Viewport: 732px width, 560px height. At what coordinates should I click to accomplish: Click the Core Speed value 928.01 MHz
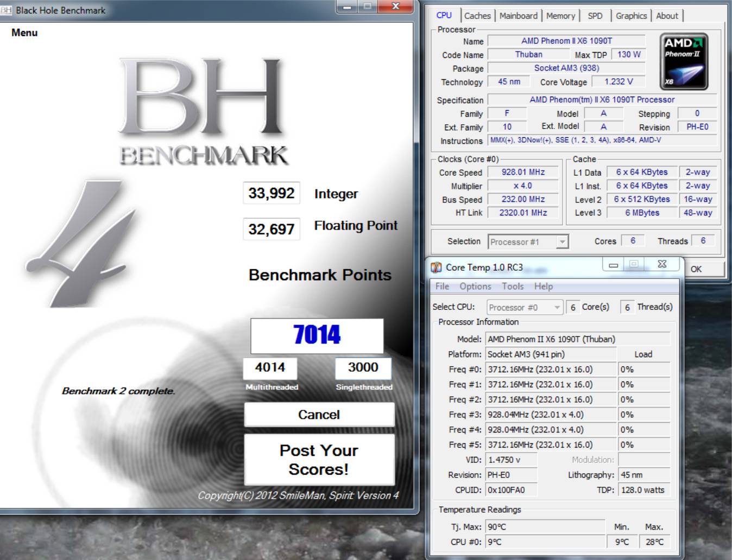[523, 172]
